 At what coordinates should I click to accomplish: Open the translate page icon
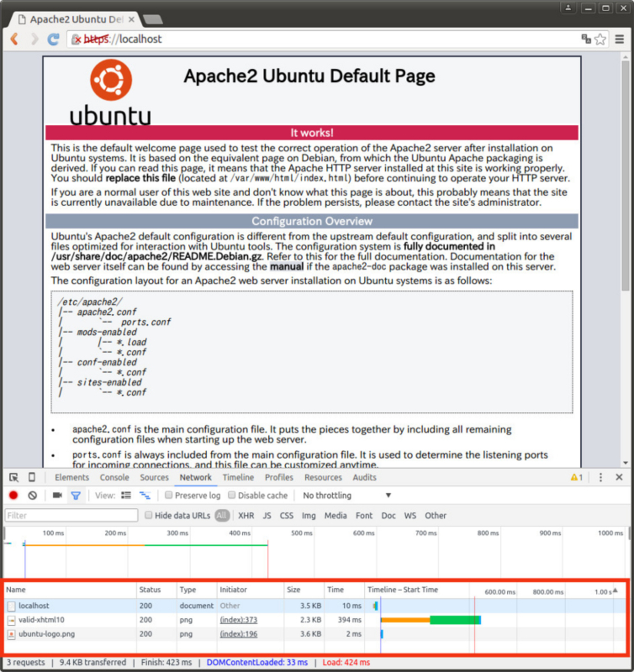(x=586, y=39)
